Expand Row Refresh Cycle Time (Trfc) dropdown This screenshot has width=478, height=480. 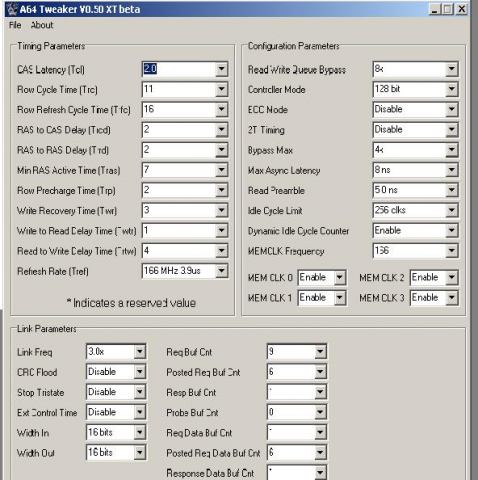221,110
